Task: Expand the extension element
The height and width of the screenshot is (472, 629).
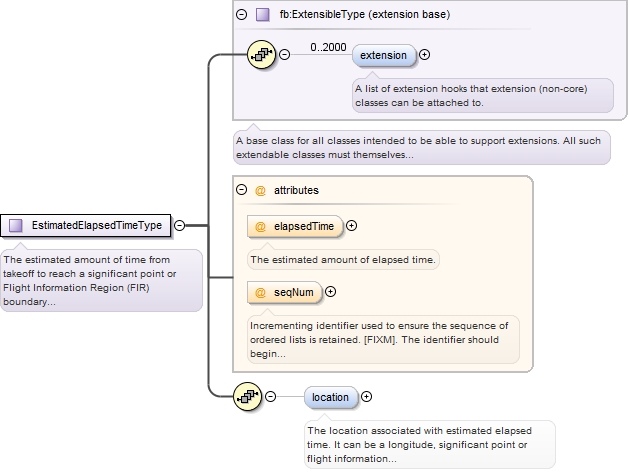Action: click(x=425, y=55)
